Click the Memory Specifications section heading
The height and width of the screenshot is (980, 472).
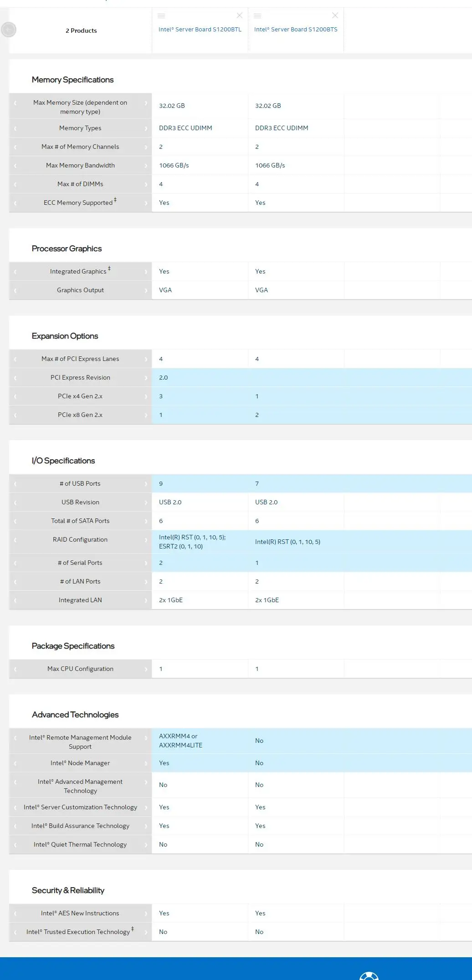point(72,80)
